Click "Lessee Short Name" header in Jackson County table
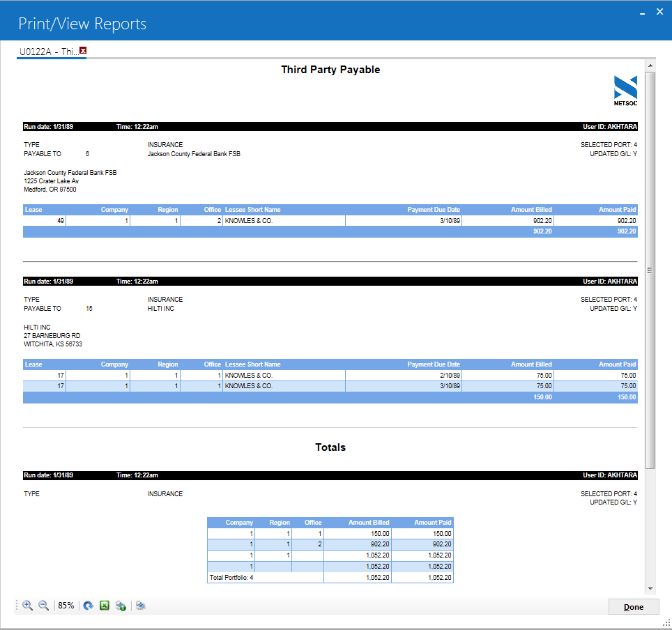 [253, 210]
